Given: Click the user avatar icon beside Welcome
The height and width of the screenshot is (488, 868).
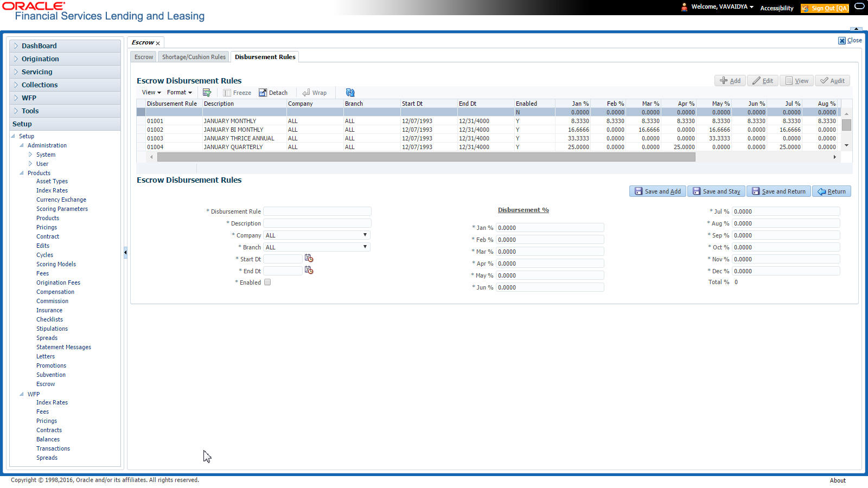Looking at the screenshot, I should click(x=684, y=7).
